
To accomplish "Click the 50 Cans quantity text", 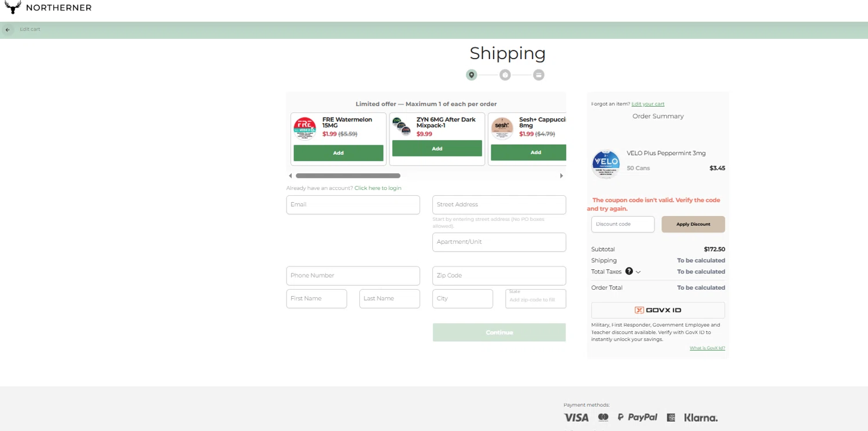I will (638, 168).
